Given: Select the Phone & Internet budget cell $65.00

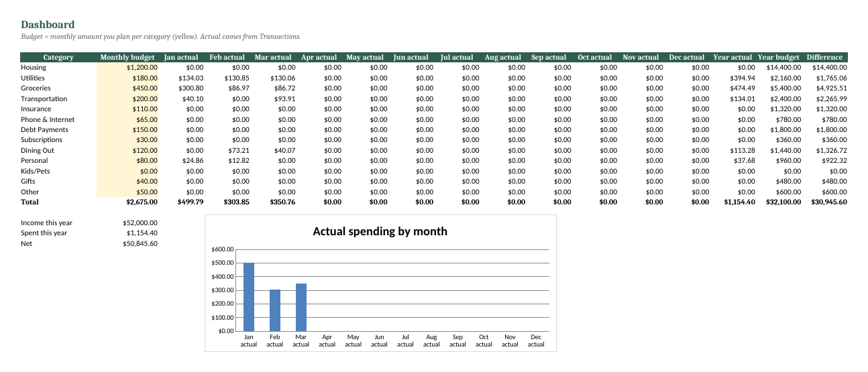Looking at the screenshot, I should coord(128,119).
